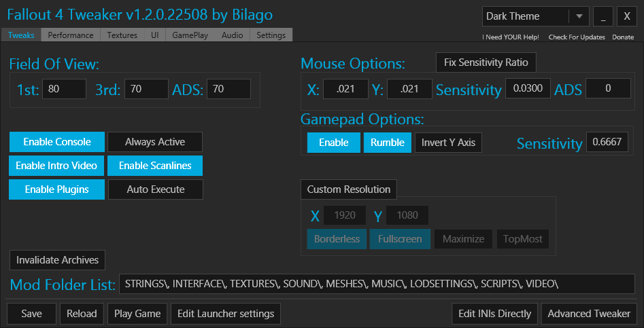Click the Mod Folder List label

[x=63, y=285]
